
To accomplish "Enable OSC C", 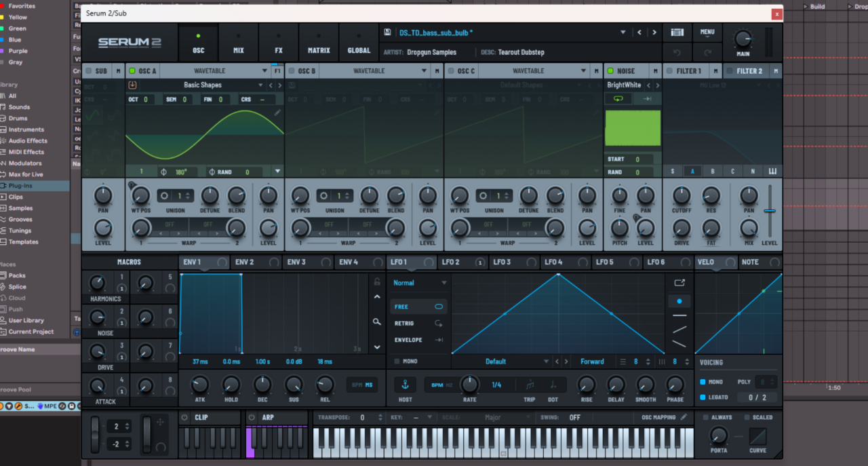I will [x=451, y=71].
